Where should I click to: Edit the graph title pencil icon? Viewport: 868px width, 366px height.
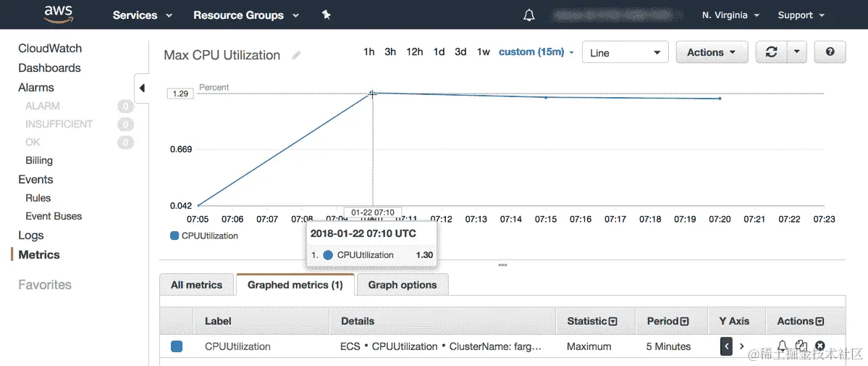point(297,56)
